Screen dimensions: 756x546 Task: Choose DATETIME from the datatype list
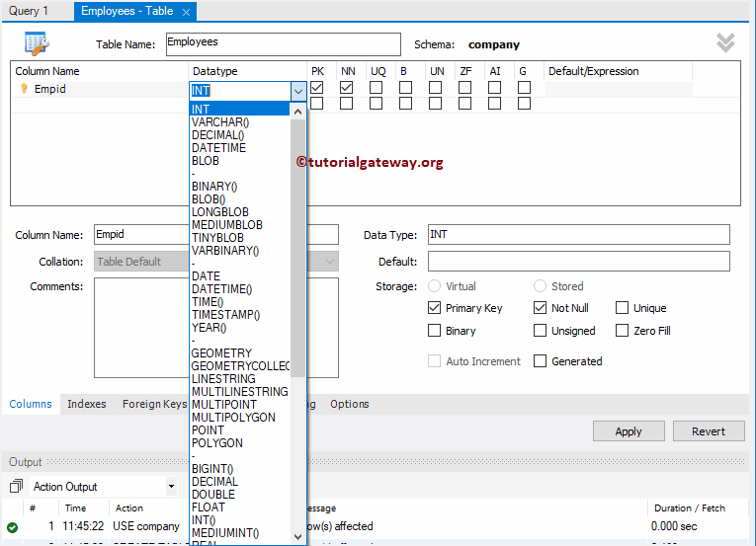(x=218, y=148)
